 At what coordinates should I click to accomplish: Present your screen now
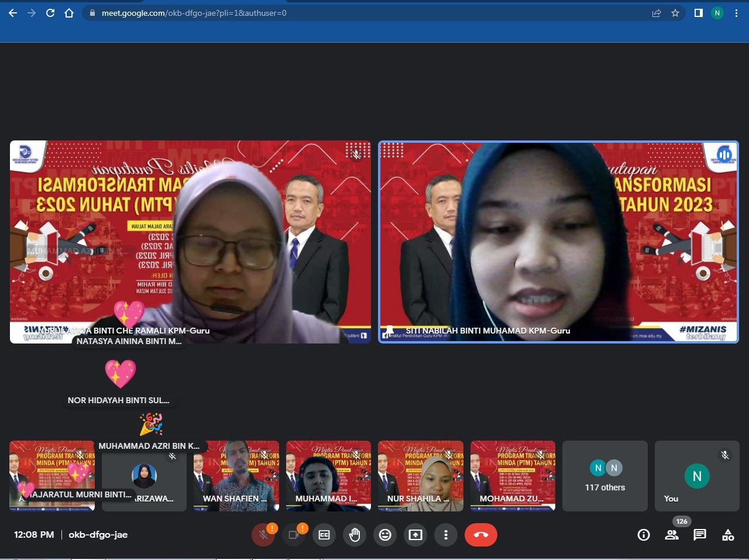[x=415, y=535]
